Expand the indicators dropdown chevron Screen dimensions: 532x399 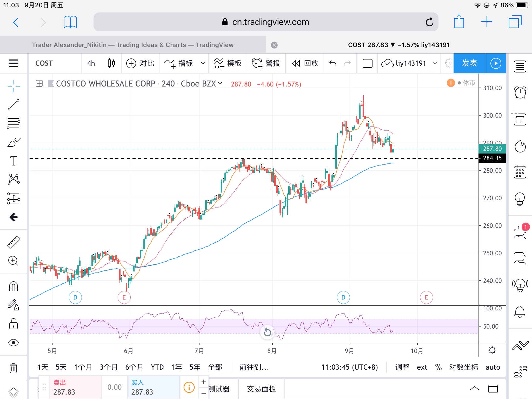point(203,63)
